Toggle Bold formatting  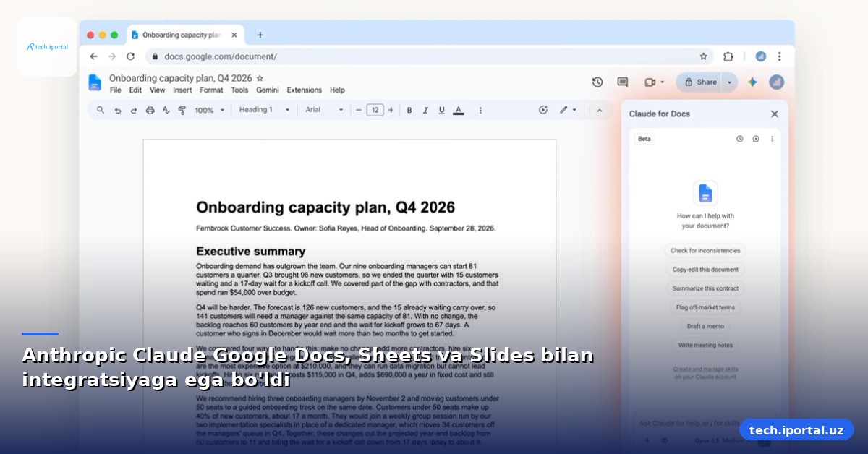click(409, 110)
